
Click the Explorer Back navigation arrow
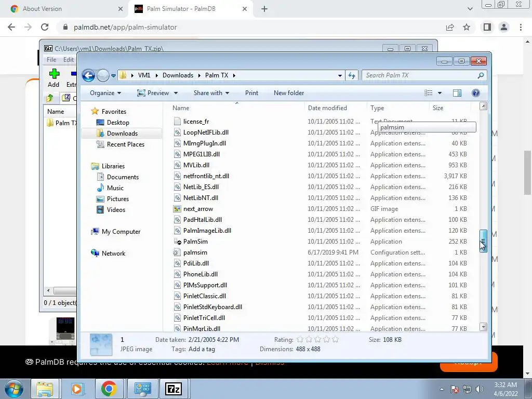pyautogui.click(x=88, y=75)
